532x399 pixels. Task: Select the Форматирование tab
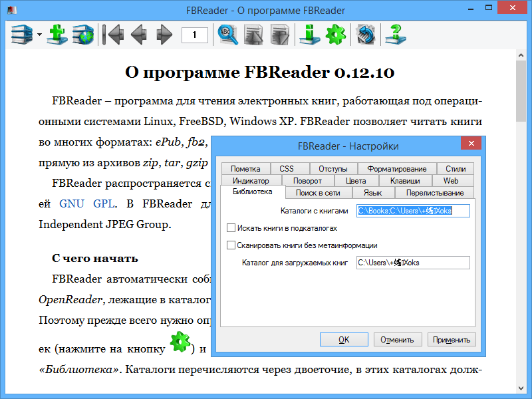[397, 169]
